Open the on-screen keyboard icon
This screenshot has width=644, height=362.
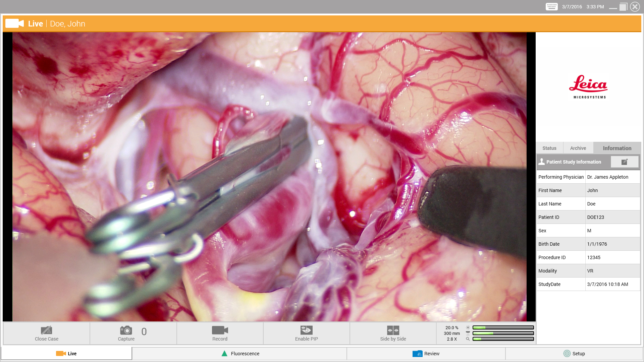click(x=551, y=7)
